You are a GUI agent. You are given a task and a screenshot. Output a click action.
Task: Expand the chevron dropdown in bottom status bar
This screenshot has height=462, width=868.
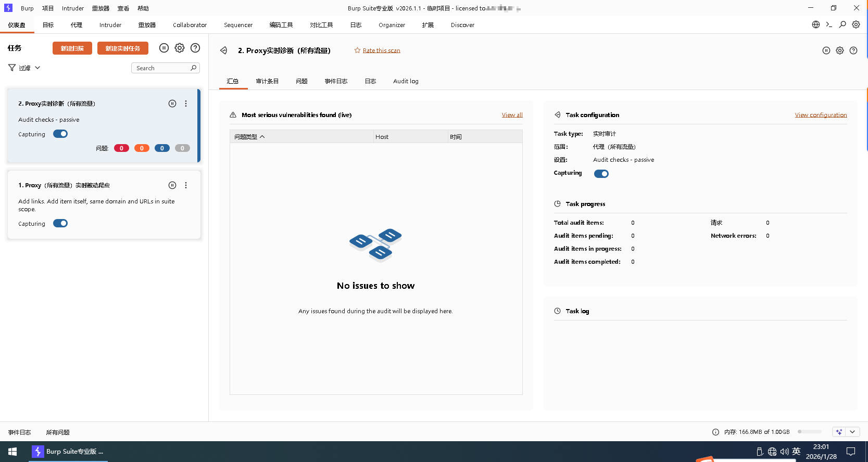[x=852, y=432]
